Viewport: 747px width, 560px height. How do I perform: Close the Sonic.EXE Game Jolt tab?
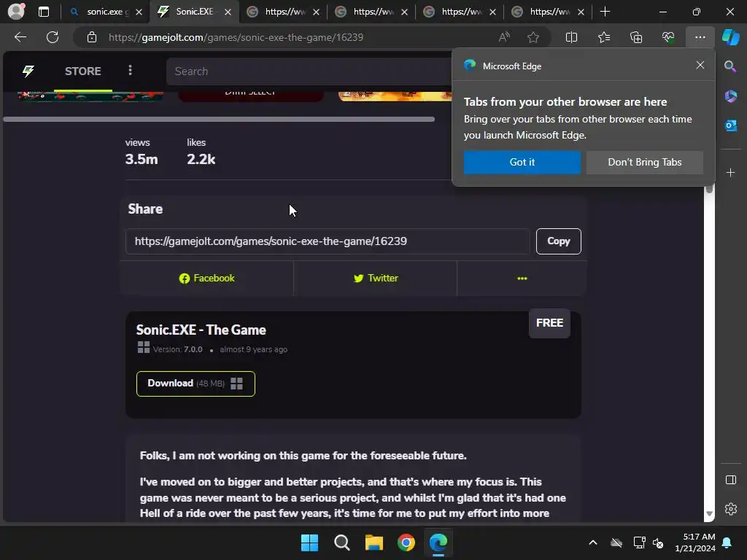pos(228,12)
